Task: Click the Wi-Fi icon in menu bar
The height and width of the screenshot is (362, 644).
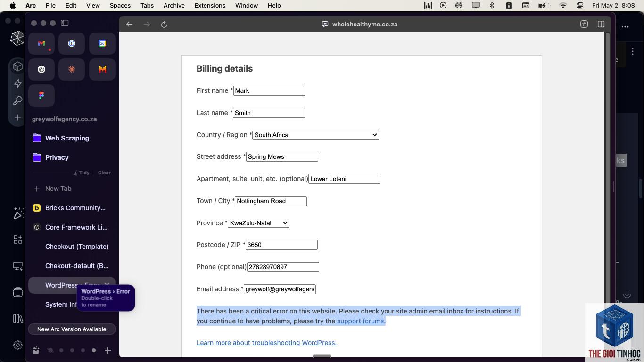Action: pos(563,5)
